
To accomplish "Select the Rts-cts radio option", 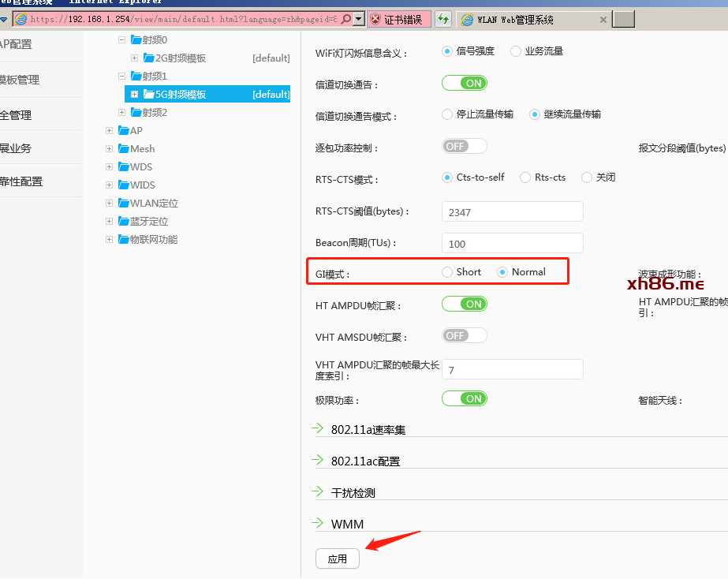I will (x=525, y=177).
